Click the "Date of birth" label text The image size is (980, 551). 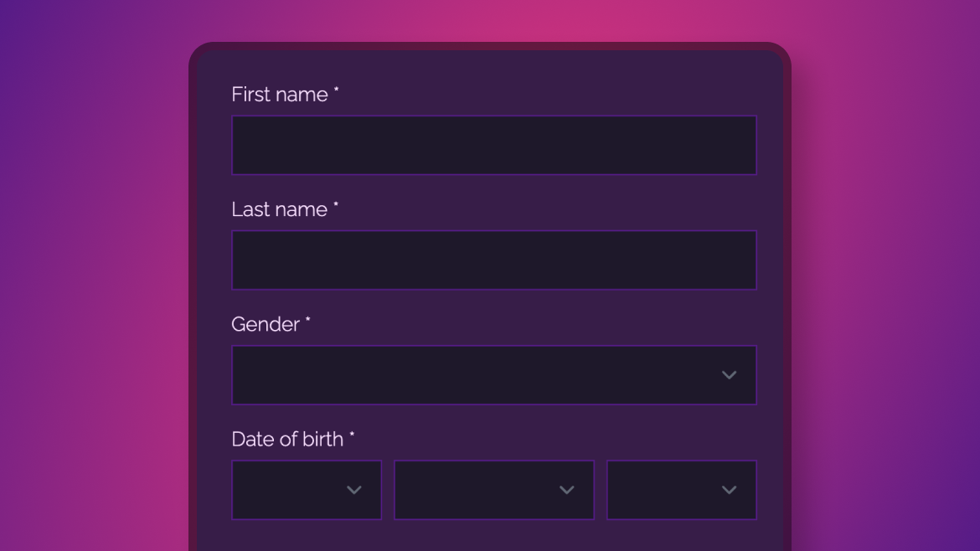287,439
